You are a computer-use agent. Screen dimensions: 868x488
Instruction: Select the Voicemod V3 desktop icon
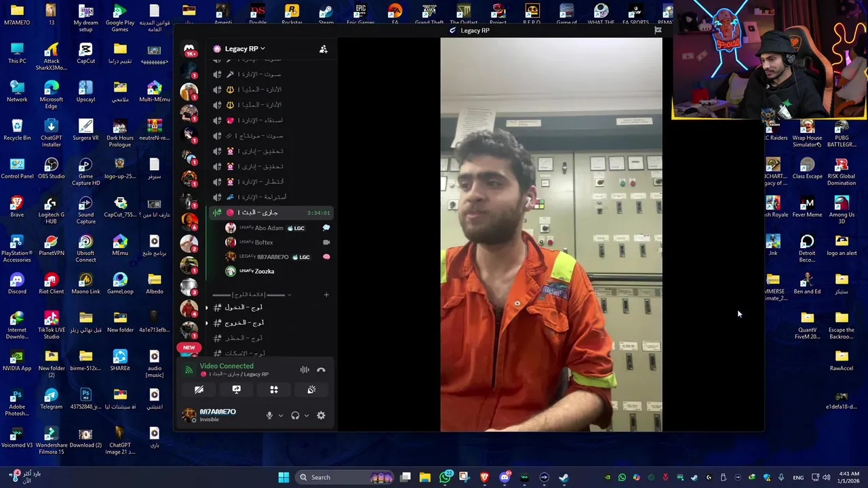[x=17, y=438]
